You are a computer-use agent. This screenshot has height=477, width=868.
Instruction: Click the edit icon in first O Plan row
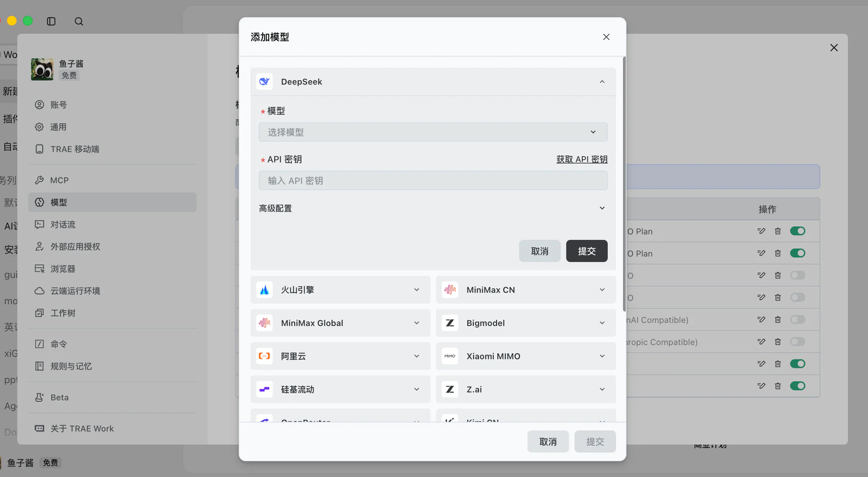coord(761,231)
